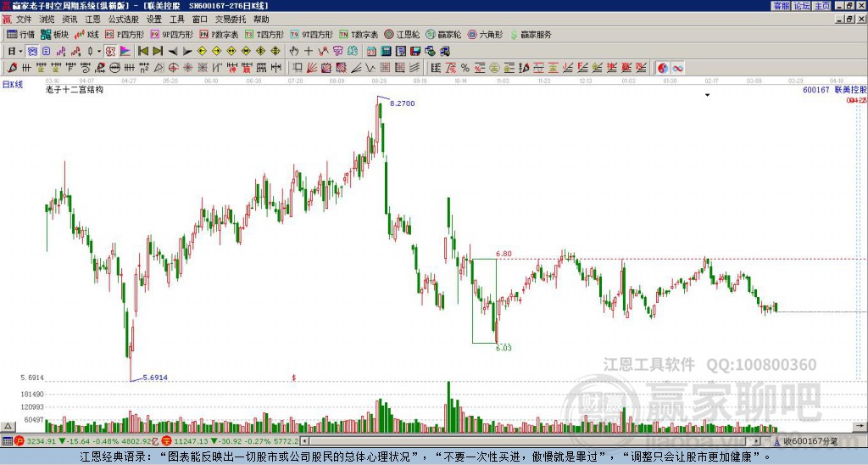Toggle the infinity symbol icon
868x465 pixels.
677,68
